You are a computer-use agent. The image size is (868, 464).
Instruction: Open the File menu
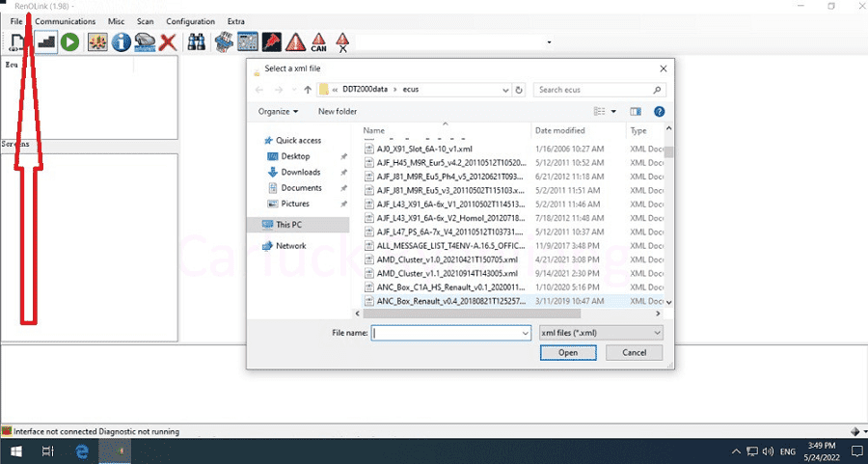coord(16,21)
